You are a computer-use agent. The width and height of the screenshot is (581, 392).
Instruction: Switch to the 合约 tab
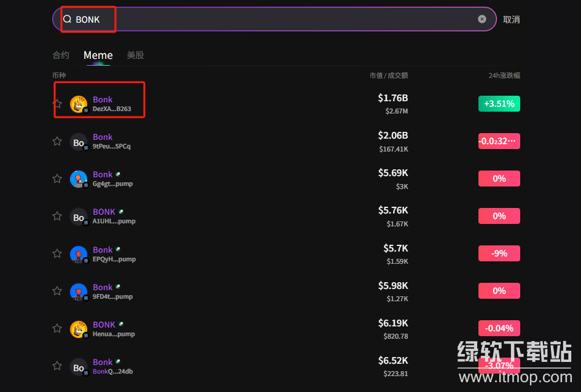[x=61, y=55]
